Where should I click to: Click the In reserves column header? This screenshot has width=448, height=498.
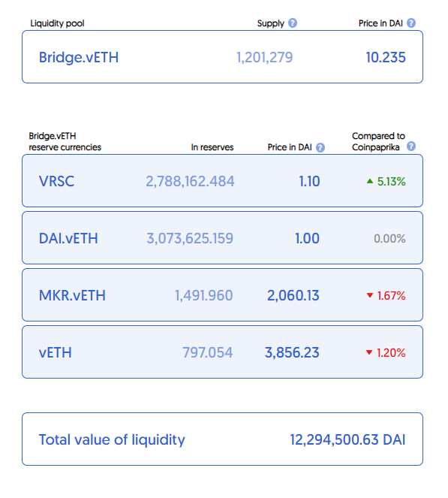(x=212, y=147)
